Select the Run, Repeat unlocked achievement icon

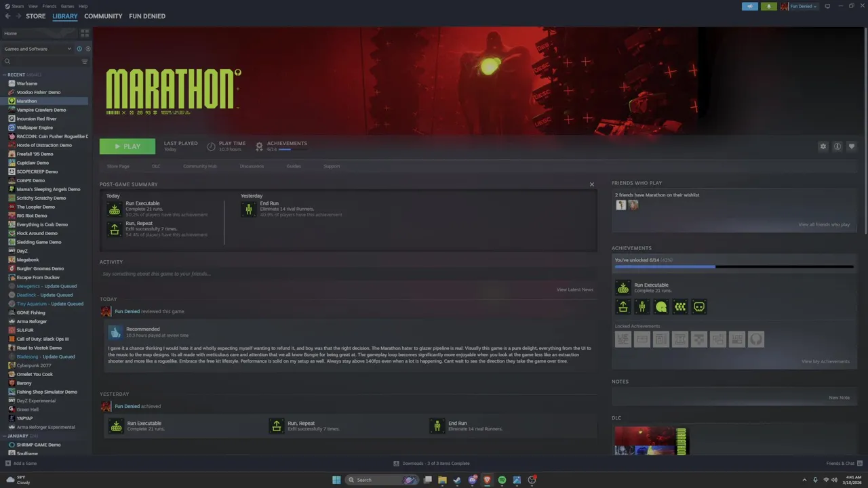click(x=623, y=307)
